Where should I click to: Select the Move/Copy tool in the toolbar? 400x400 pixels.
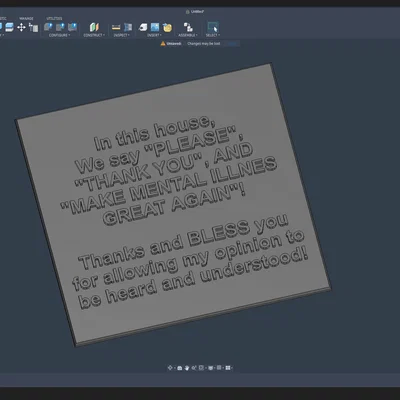point(21,27)
